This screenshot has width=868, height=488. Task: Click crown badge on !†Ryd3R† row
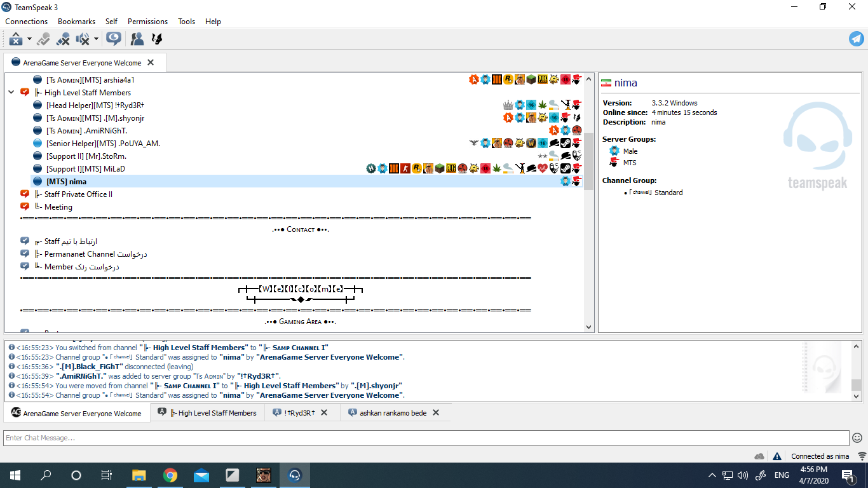pos(508,105)
